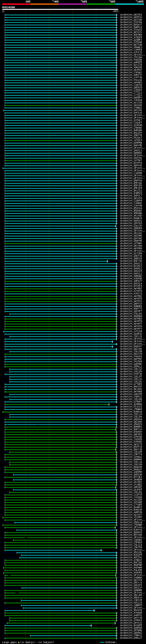Click the UniRef100_Q4KTI6 label
146x644 pixels.
coord(131,256)
